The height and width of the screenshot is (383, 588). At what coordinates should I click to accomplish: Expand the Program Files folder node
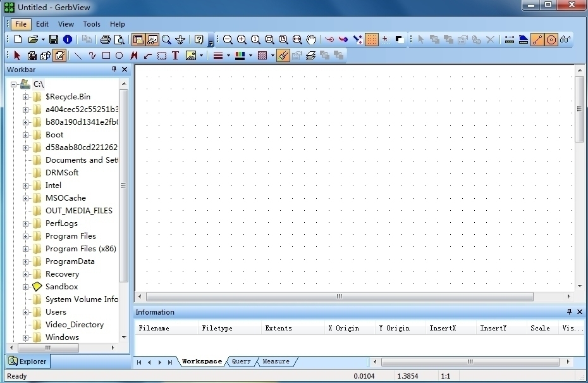coord(25,236)
